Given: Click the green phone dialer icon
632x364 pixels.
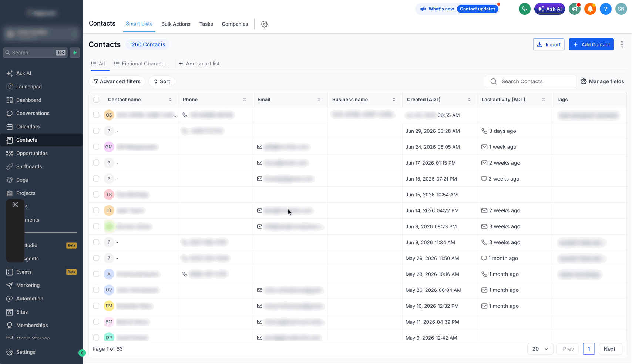Looking at the screenshot, I should [524, 9].
